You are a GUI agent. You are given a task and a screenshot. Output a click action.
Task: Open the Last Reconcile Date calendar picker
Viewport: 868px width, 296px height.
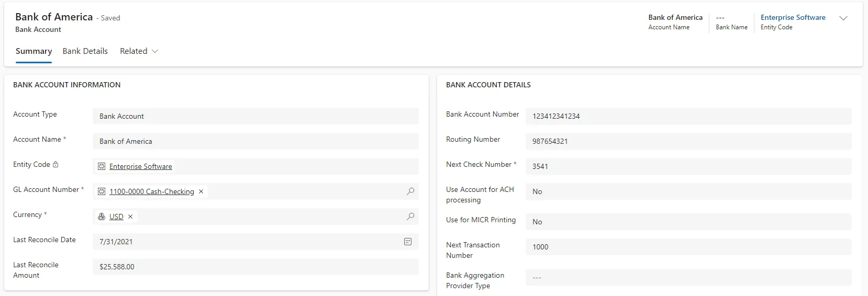pos(408,242)
